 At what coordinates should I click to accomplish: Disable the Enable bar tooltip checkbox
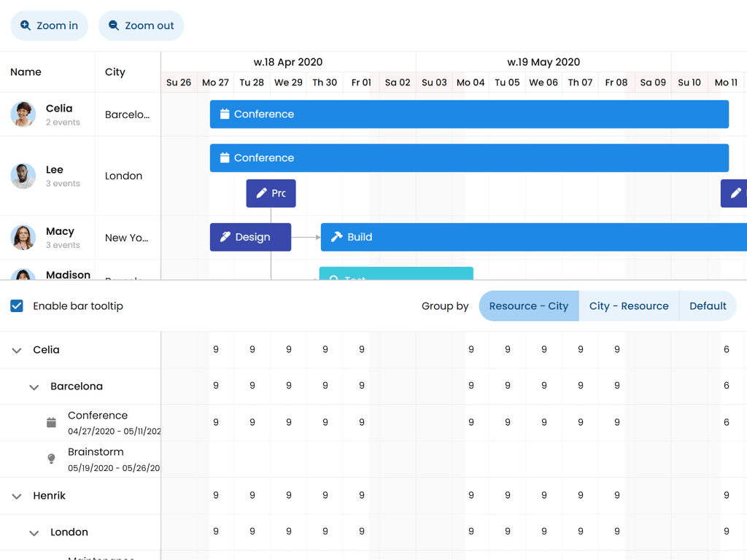pos(17,306)
